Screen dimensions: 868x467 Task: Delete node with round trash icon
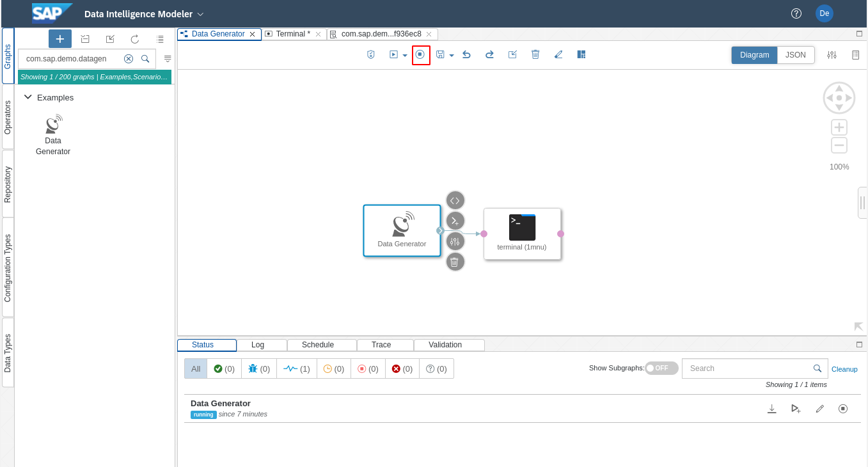click(x=455, y=262)
